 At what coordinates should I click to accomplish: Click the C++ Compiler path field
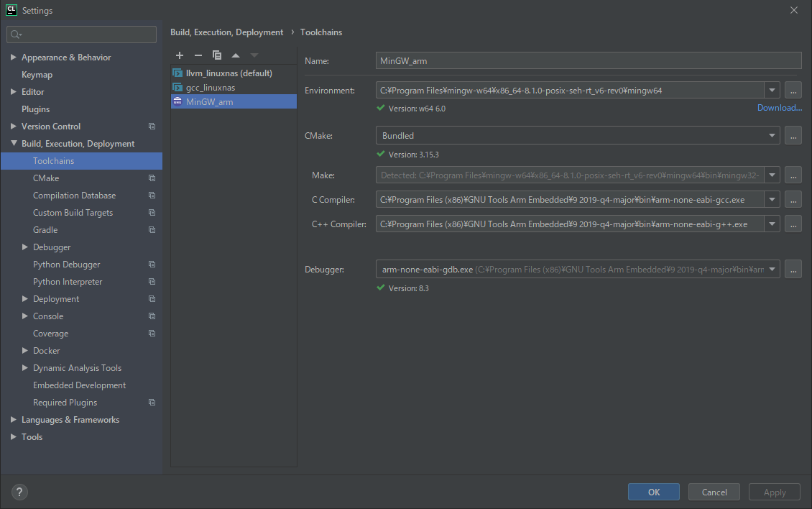coord(570,224)
